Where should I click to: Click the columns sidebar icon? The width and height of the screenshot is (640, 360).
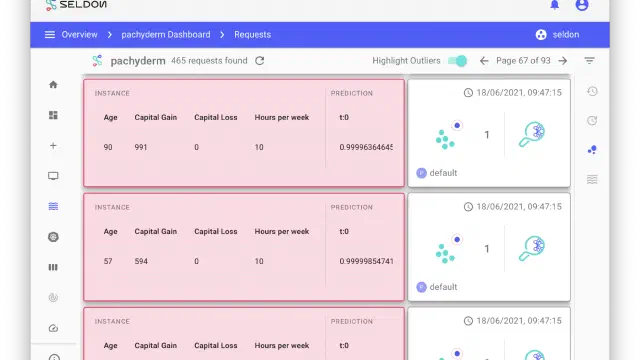53,267
